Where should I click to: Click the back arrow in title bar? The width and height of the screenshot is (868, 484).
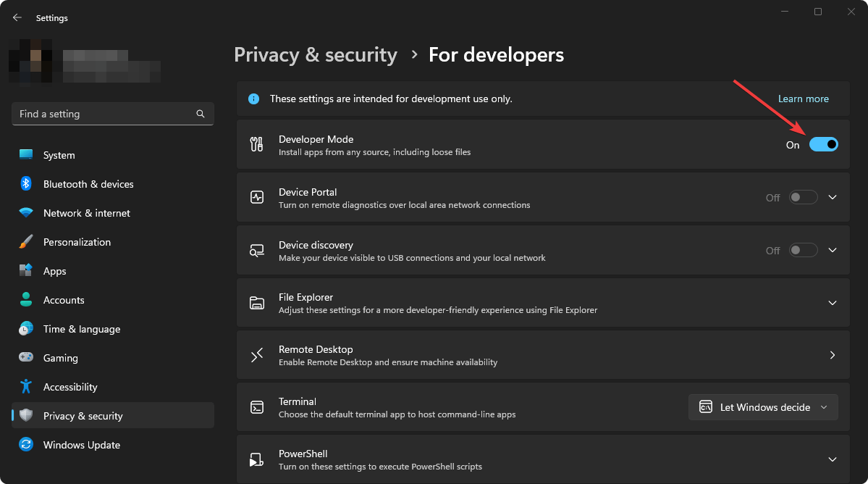click(17, 17)
